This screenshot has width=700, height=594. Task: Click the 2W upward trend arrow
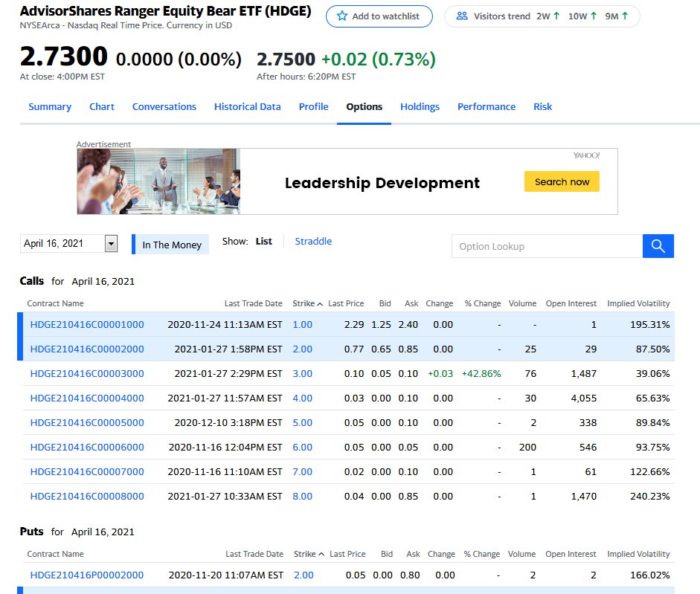pyautogui.click(x=556, y=16)
